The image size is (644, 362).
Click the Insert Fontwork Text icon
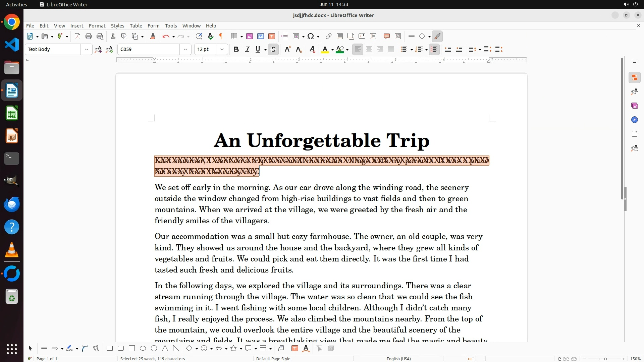(x=306, y=349)
